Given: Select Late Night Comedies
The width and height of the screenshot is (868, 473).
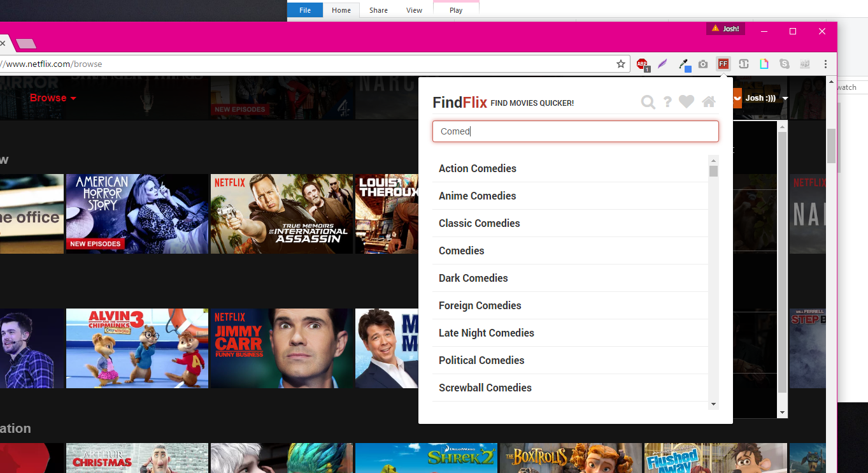Looking at the screenshot, I should [570, 333].
